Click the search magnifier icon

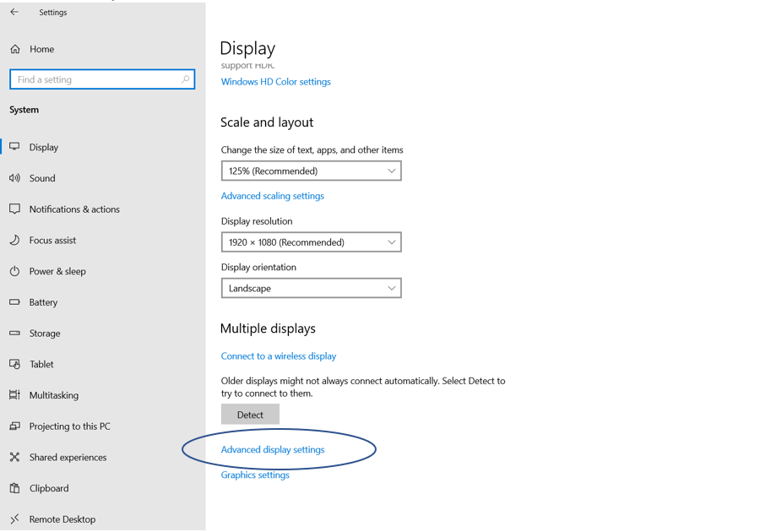coord(185,79)
